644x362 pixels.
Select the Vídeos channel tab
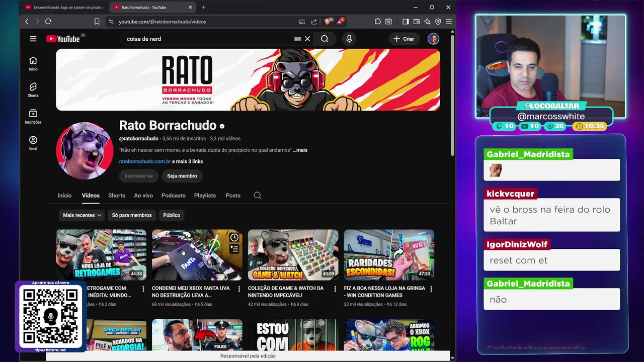91,195
